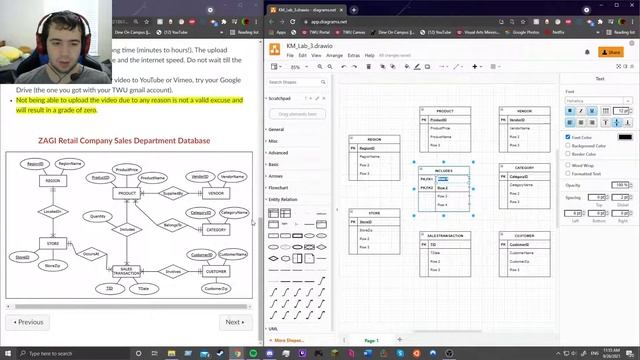Click the Line Color pencil icon
The image size is (640, 360).
point(417,67)
